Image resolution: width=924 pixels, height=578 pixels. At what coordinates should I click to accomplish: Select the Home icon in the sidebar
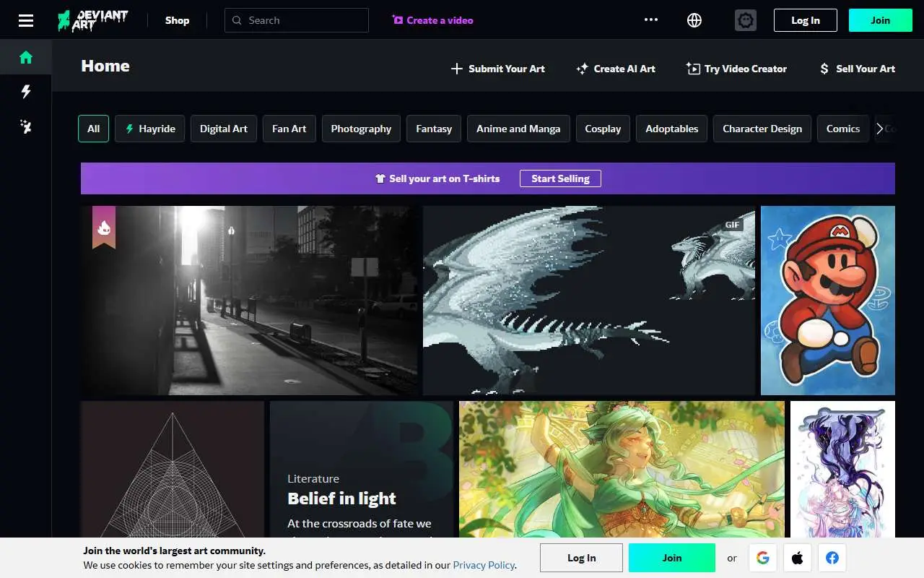pyautogui.click(x=26, y=57)
